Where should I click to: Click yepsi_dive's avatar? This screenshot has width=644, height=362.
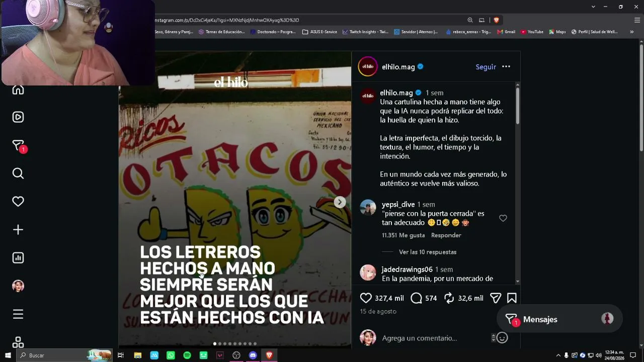tap(368, 208)
